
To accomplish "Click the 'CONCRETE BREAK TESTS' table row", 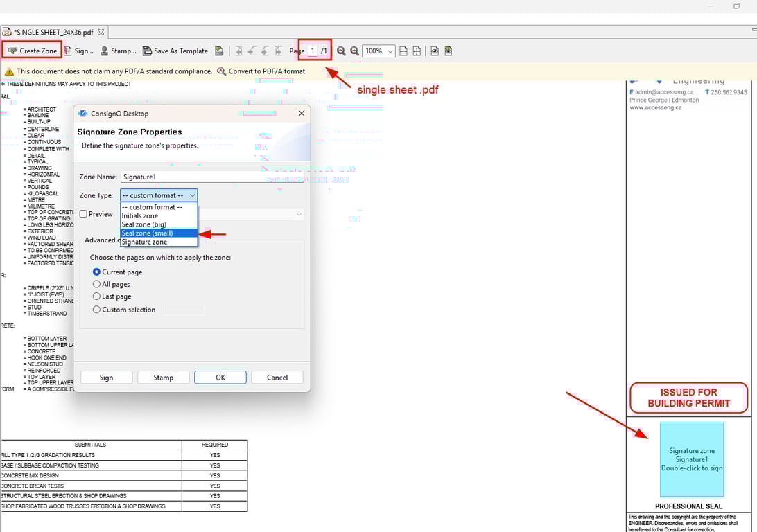I will pos(124,486).
